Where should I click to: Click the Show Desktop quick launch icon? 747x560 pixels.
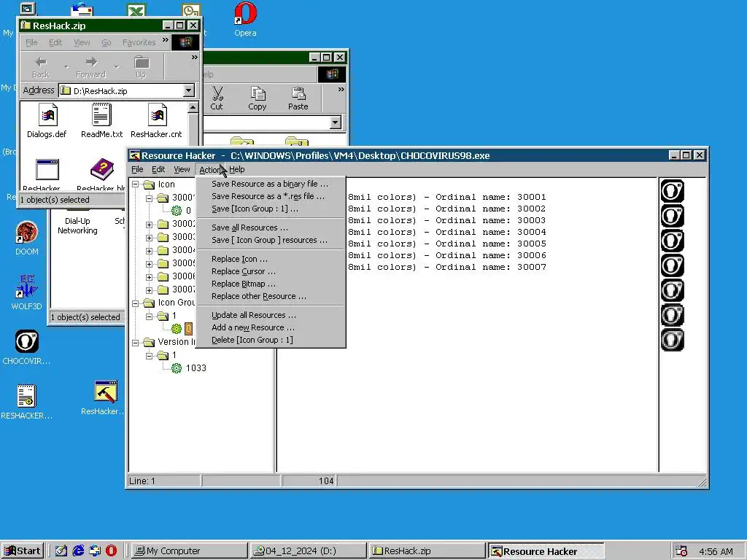pyautogui.click(x=61, y=551)
